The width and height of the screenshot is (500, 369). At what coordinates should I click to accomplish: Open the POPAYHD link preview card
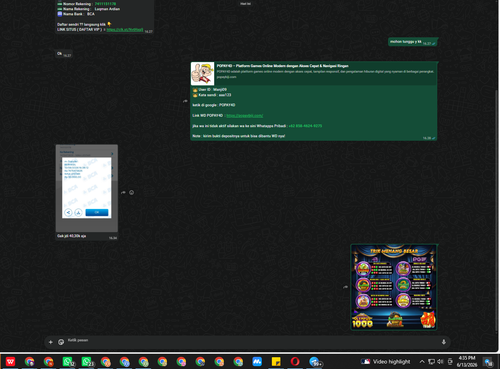coord(314,73)
